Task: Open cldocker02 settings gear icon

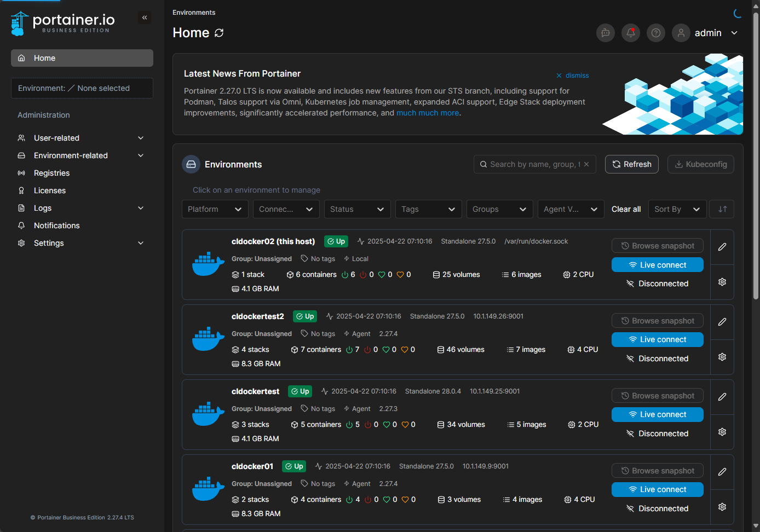Action: 722,282
